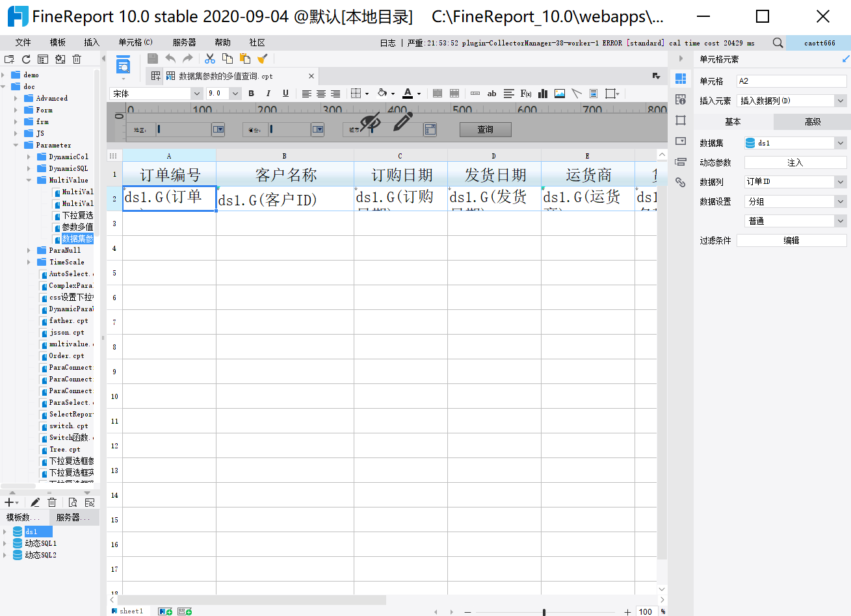
Task: Toggle underline formatting
Action: click(x=285, y=94)
